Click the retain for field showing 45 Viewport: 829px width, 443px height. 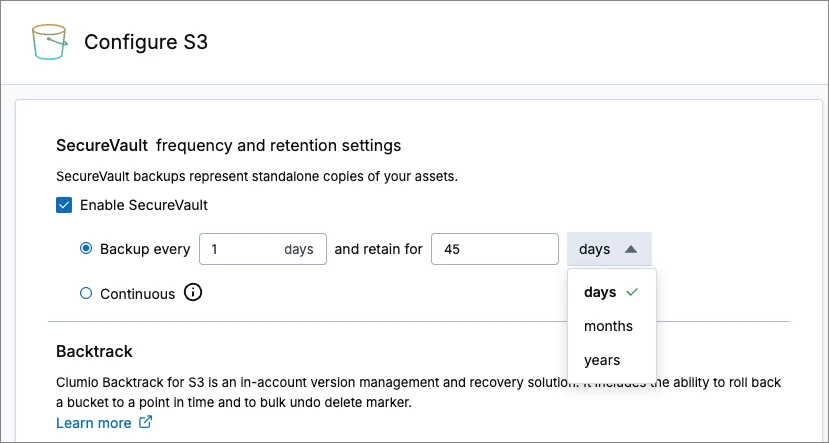coord(495,249)
